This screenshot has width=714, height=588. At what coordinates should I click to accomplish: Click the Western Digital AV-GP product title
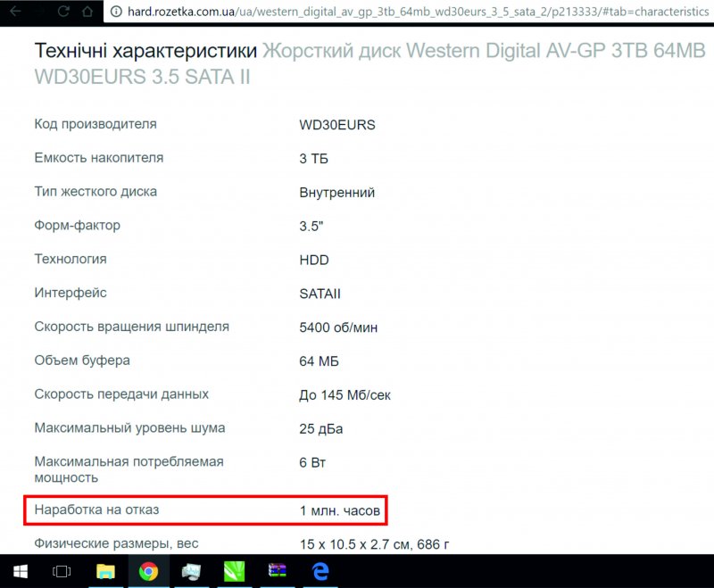(482, 51)
